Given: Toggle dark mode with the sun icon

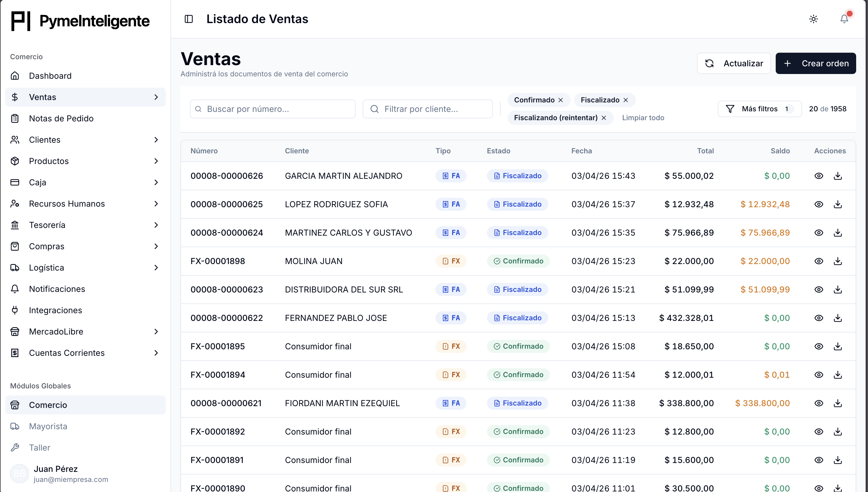Looking at the screenshot, I should point(814,19).
